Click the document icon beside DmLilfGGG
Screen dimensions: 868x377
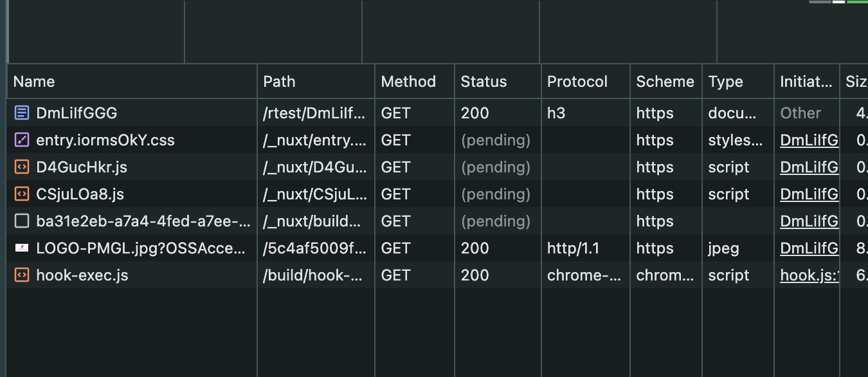(x=22, y=113)
